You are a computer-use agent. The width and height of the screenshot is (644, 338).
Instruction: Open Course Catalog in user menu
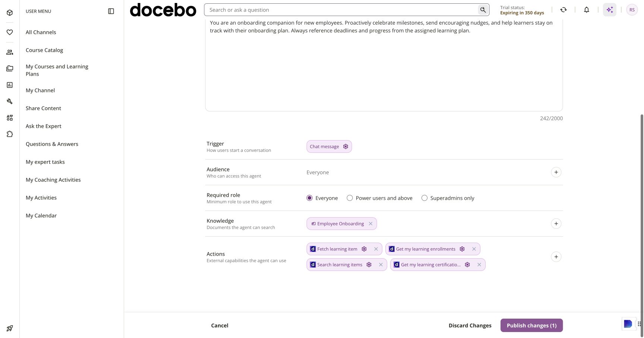pyautogui.click(x=44, y=50)
